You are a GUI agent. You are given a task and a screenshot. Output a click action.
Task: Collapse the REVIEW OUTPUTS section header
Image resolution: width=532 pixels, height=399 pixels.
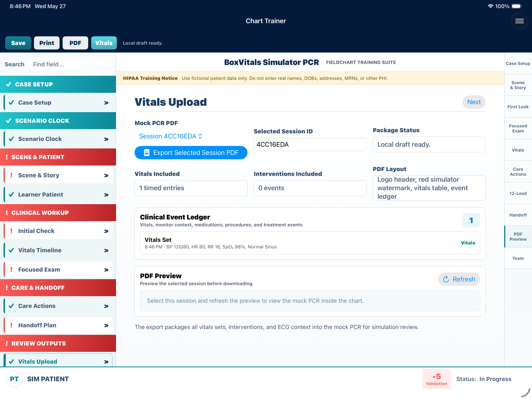(58, 343)
